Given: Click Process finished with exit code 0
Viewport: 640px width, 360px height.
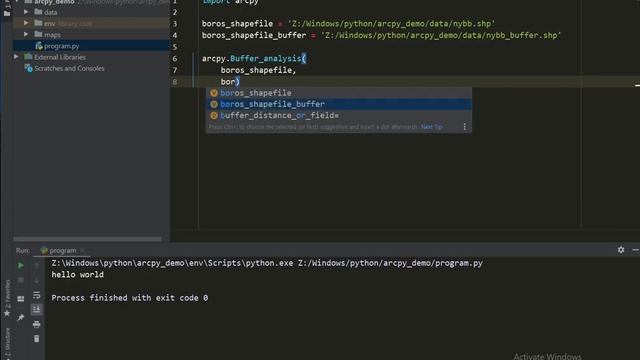Looking at the screenshot, I should [130, 298].
